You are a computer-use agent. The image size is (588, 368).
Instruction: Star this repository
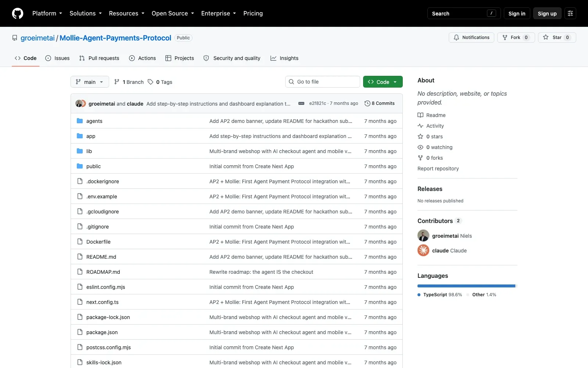557,38
